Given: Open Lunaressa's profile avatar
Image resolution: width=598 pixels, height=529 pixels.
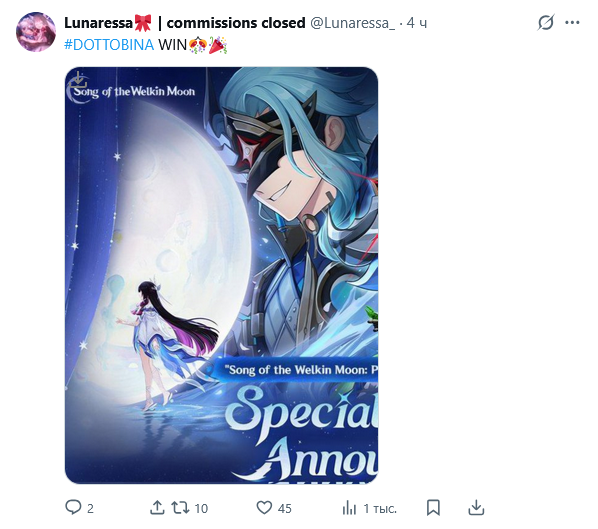Looking at the screenshot, I should (36, 32).
